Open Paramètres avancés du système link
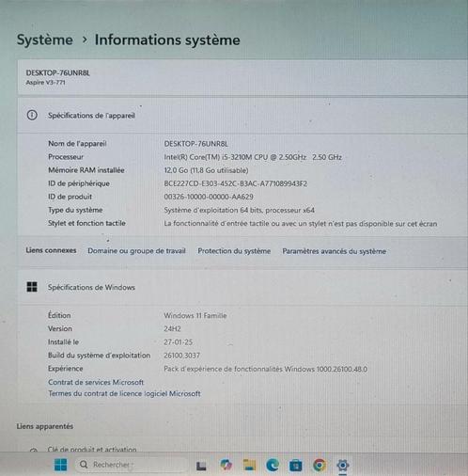This screenshot has height=476, width=468. point(334,251)
